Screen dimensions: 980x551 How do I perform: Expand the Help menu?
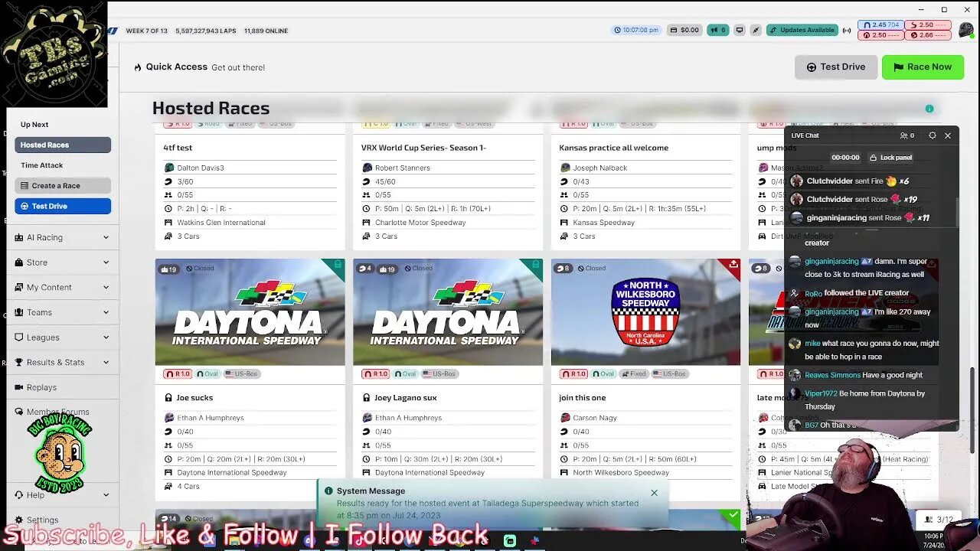pyautogui.click(x=63, y=495)
